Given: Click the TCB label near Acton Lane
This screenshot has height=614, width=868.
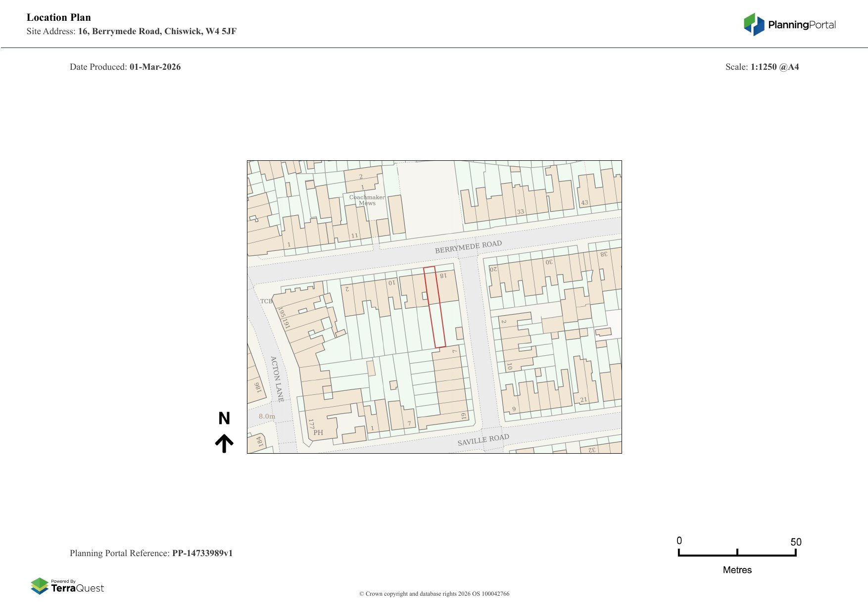Looking at the screenshot, I should click(266, 301).
